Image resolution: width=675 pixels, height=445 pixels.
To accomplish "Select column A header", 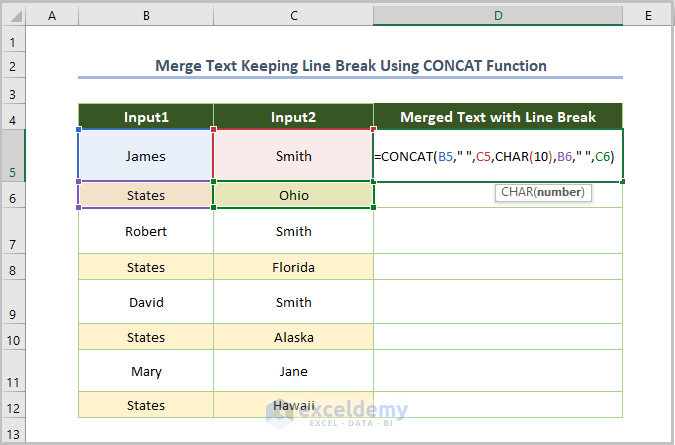I will coord(52,15).
